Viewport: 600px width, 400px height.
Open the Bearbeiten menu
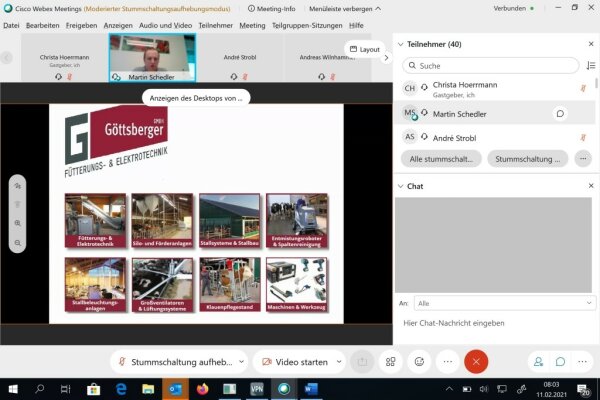pos(42,26)
